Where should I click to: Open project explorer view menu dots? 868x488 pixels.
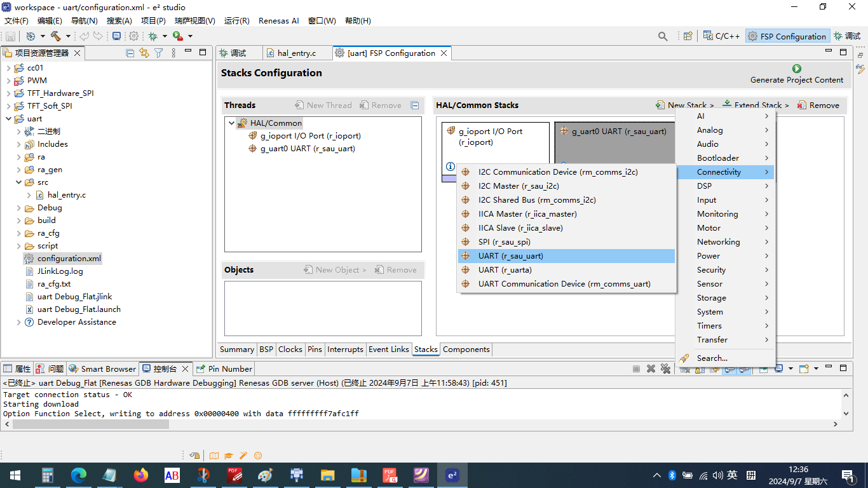click(x=173, y=53)
